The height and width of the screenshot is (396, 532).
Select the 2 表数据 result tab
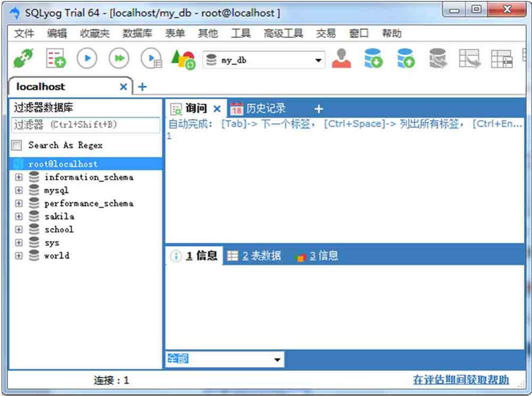click(x=254, y=256)
